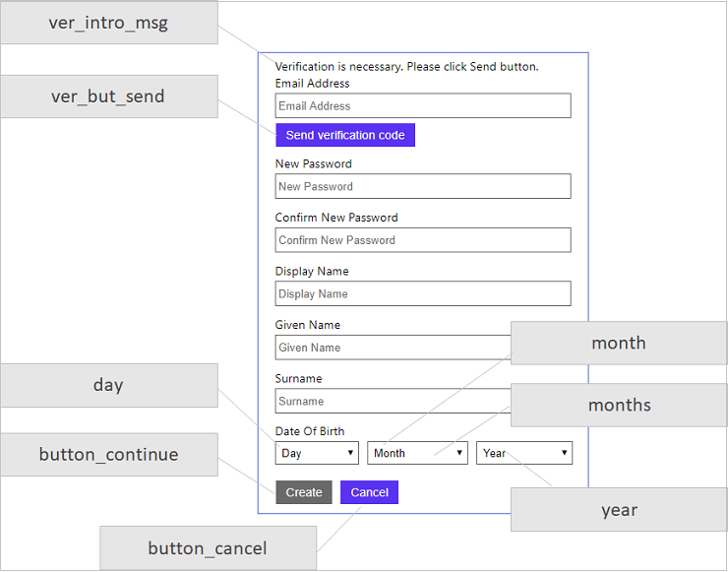Click the Date Of Birth label text
Image resolution: width=728 pixels, height=572 pixels.
310,431
